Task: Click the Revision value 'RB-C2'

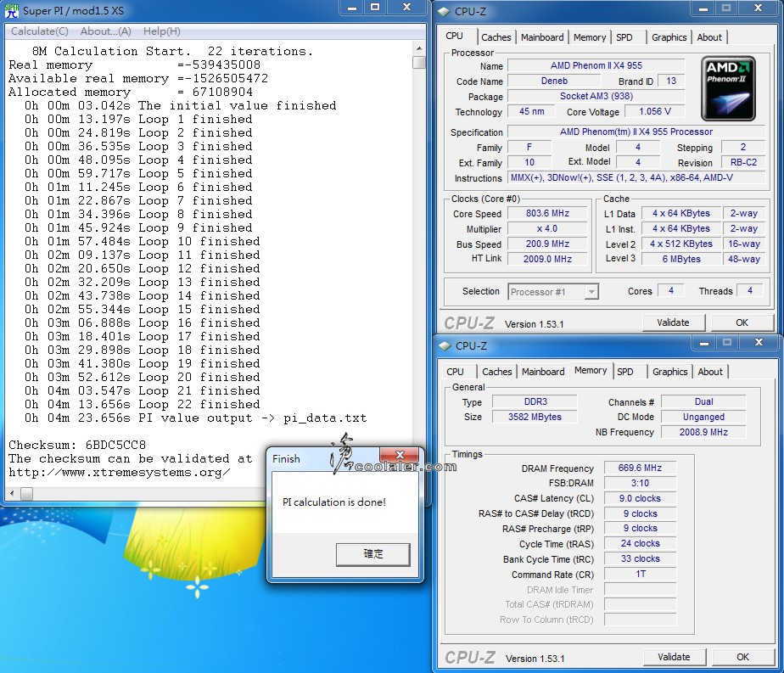Action: 743,162
